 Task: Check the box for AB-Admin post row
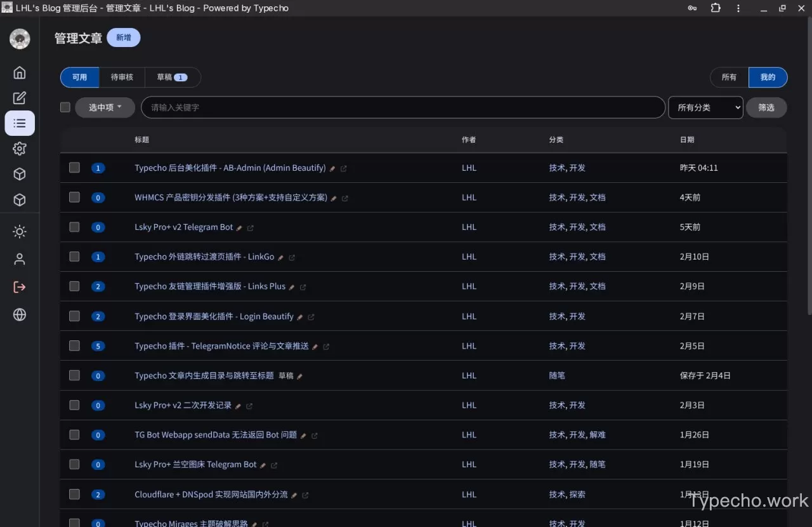click(x=74, y=168)
